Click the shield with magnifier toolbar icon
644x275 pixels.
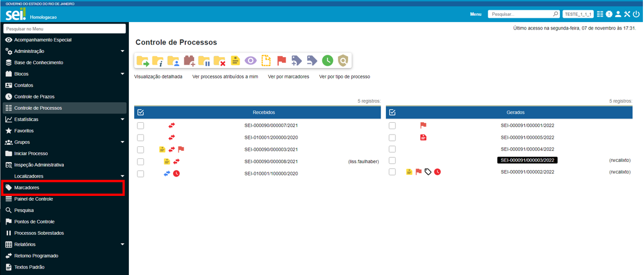(343, 61)
